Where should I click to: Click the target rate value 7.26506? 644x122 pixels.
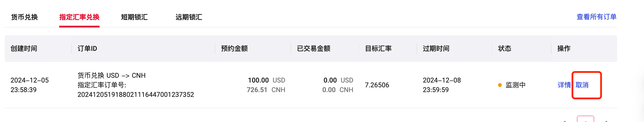[377, 85]
